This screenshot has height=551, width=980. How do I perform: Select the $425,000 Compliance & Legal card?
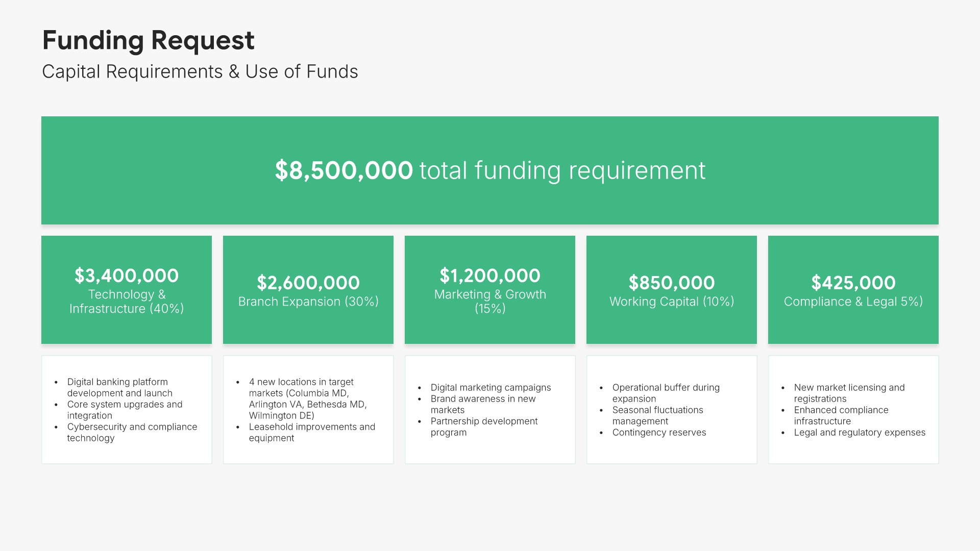tap(853, 290)
